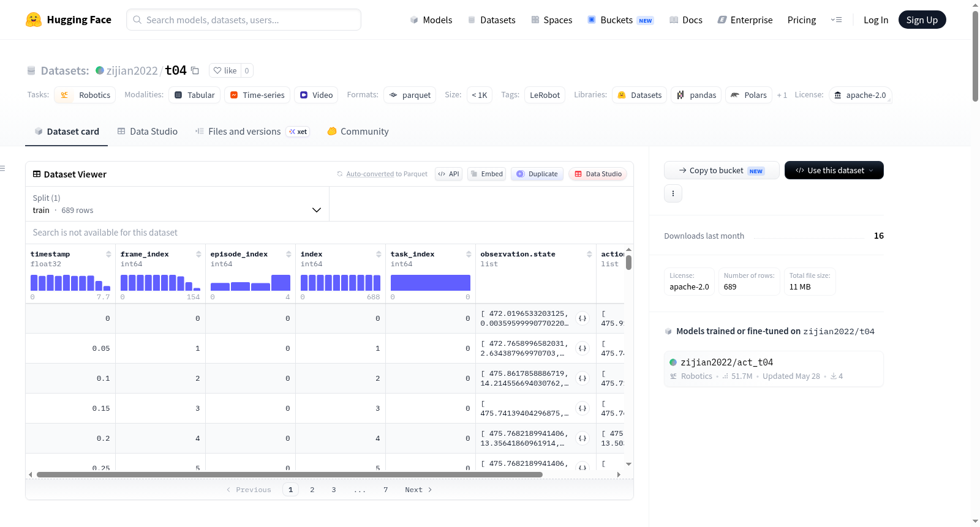The height and width of the screenshot is (527, 980).
Task: Open the Community tab
Action: click(358, 132)
